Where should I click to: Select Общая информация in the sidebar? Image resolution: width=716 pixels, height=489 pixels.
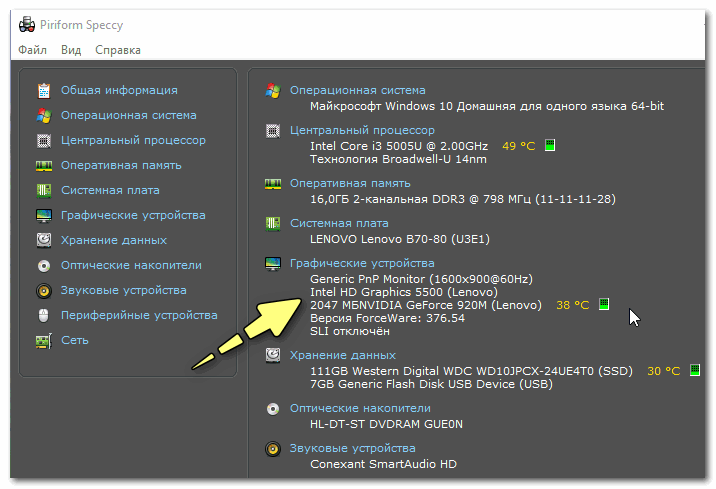click(119, 90)
